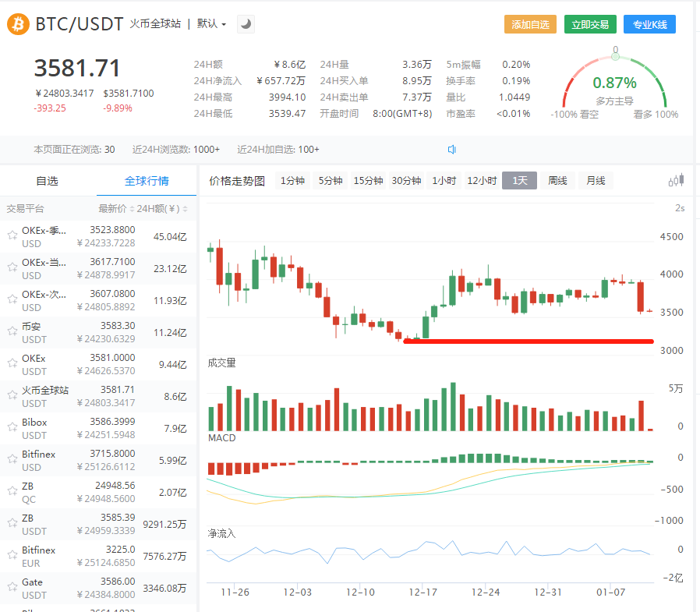The width and height of the screenshot is (700, 612).
Task: Open chart type candlestick icon
Action: [676, 180]
